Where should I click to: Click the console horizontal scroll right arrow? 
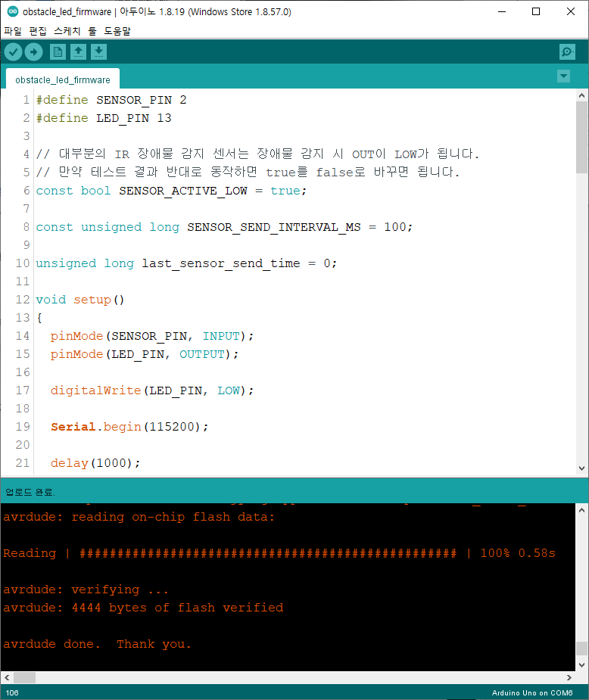pos(569,678)
